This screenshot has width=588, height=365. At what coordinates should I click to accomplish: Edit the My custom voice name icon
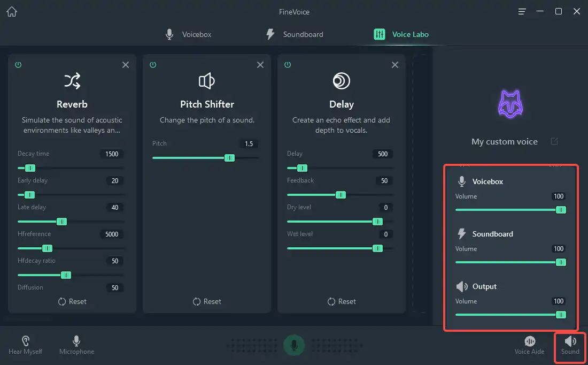click(554, 141)
